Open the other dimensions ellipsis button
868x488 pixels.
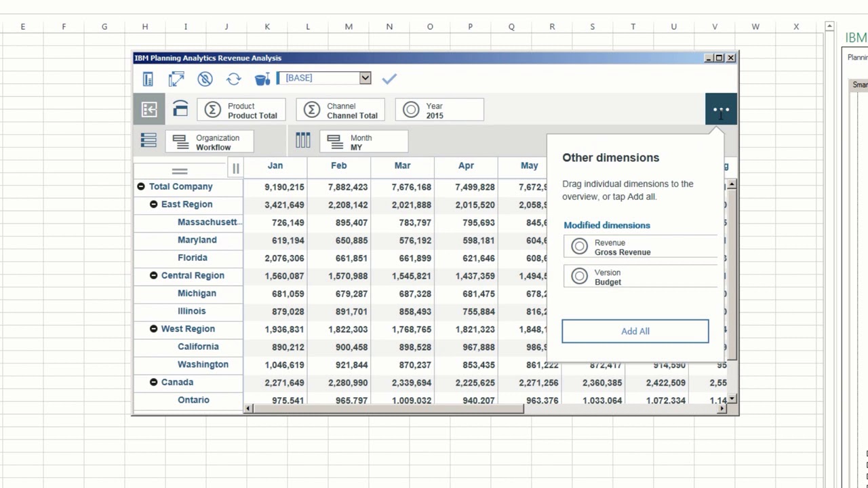[x=721, y=109]
